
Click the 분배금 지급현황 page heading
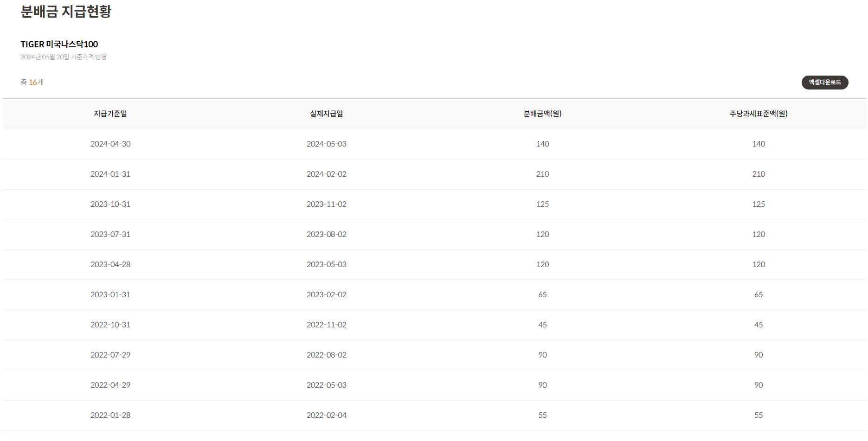(66, 11)
